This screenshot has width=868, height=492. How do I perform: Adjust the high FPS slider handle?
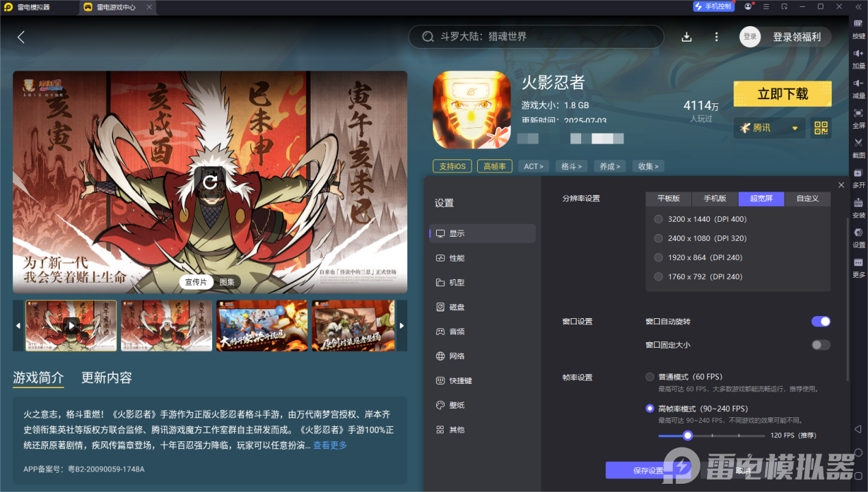pos(688,435)
